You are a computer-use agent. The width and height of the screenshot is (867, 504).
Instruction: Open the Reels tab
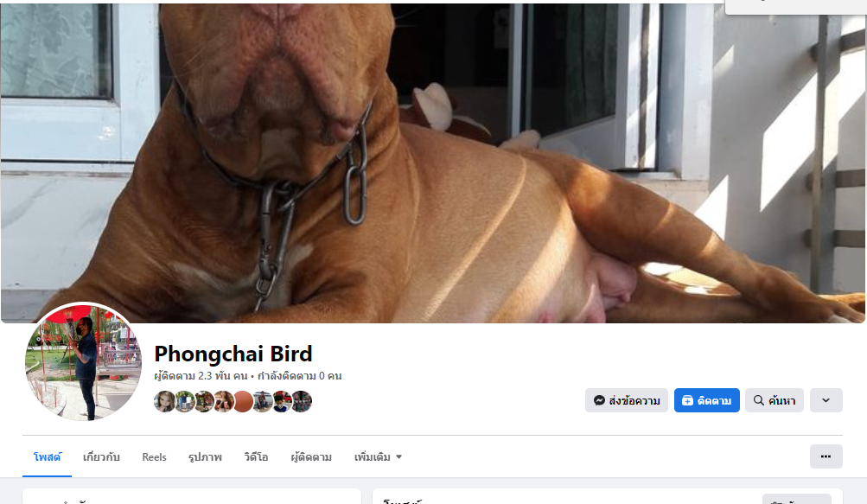pos(154,457)
